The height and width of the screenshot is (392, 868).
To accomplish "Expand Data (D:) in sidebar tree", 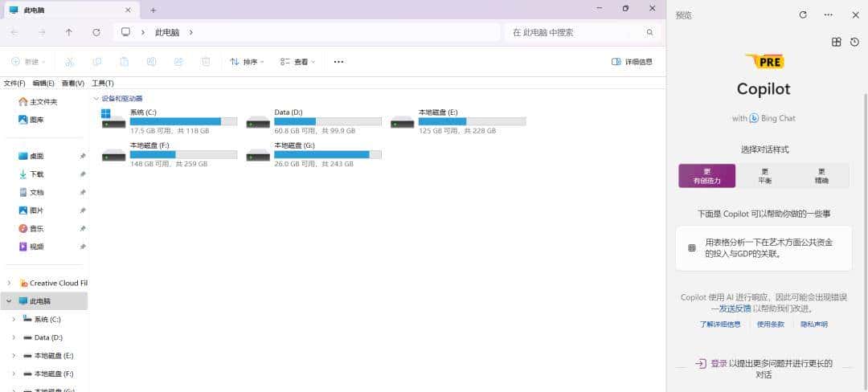I will point(14,337).
